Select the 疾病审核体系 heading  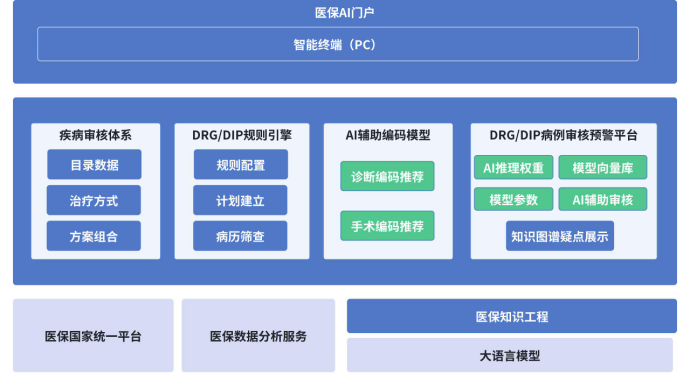pos(95,135)
